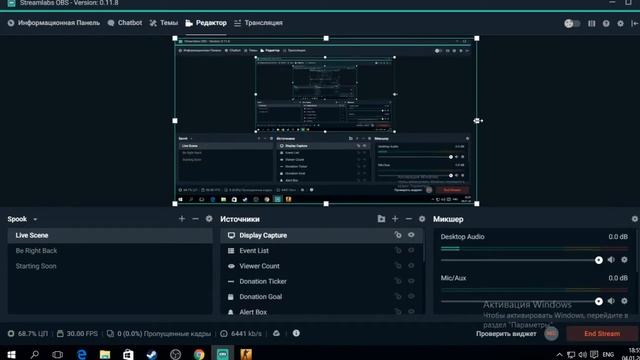
Task: Open source properties gear in Источники
Action: (422, 219)
